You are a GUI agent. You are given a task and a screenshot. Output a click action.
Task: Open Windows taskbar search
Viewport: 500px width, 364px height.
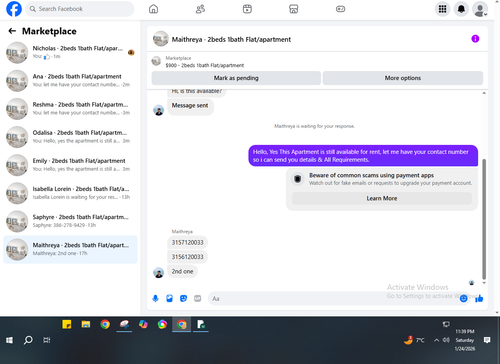tap(28, 340)
